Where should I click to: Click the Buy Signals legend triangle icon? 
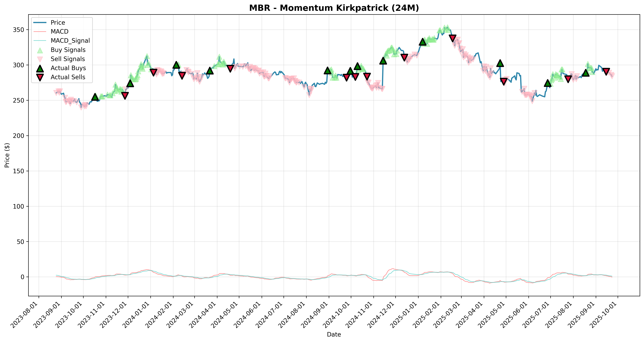(40, 50)
